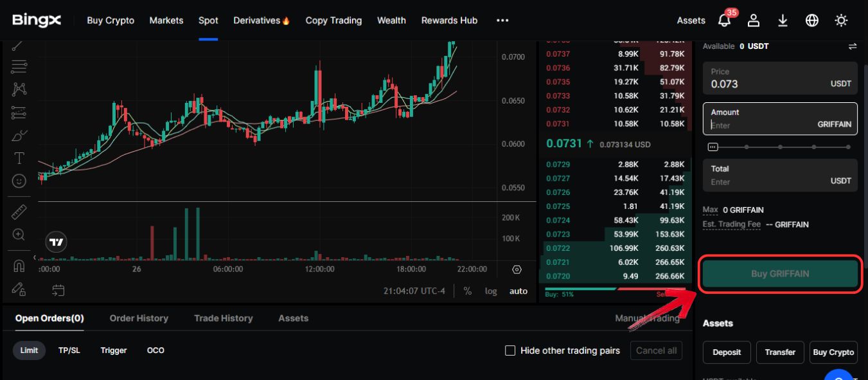Screen dimensions: 868x380
Task: Open the Buy Crypto navigation menu
Action: click(x=111, y=21)
